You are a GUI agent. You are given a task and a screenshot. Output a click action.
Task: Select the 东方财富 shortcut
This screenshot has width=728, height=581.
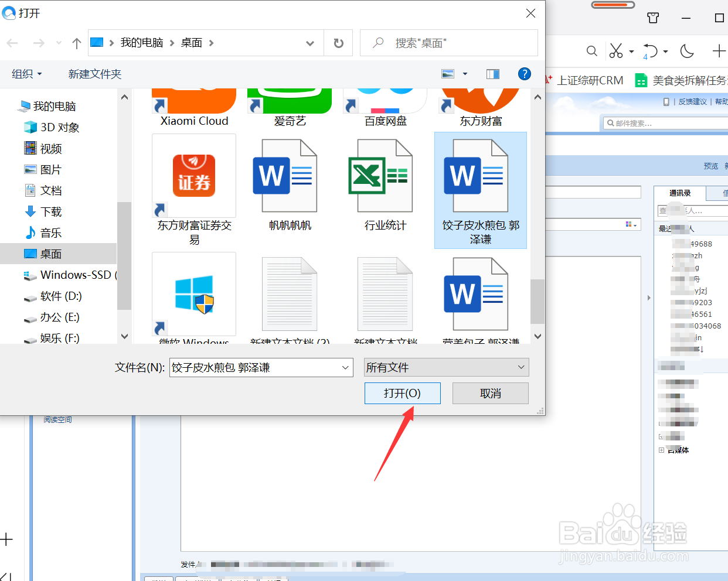[481, 107]
